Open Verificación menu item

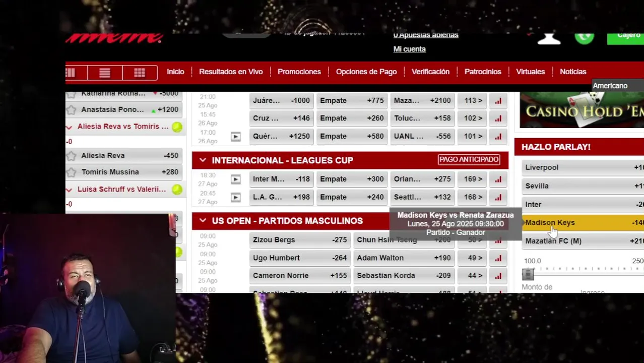pos(430,72)
